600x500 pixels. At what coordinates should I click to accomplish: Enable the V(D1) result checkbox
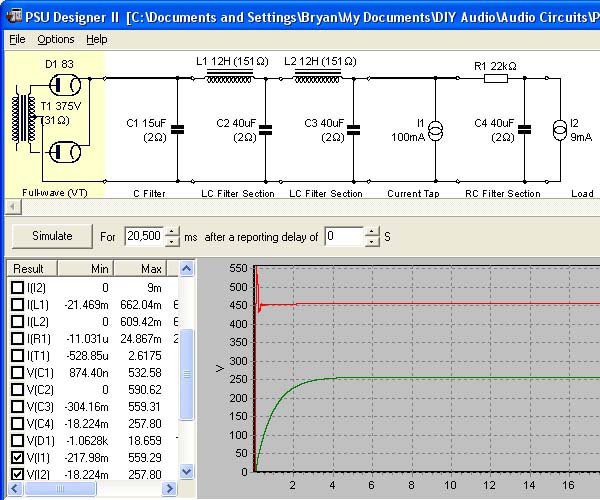click(x=17, y=440)
